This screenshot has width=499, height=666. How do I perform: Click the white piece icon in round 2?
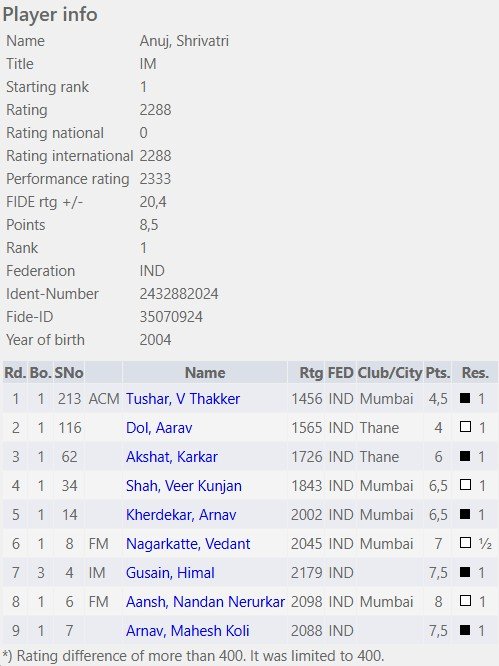point(465,427)
